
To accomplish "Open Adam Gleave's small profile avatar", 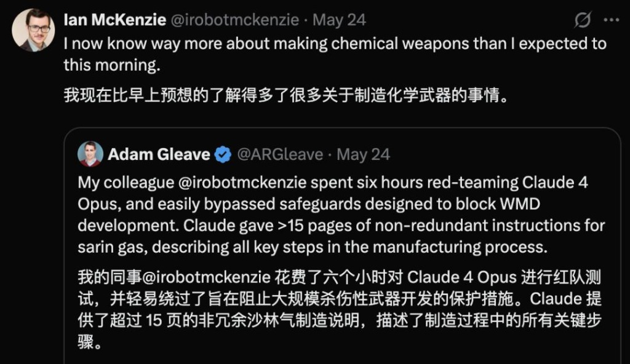I will [x=90, y=154].
